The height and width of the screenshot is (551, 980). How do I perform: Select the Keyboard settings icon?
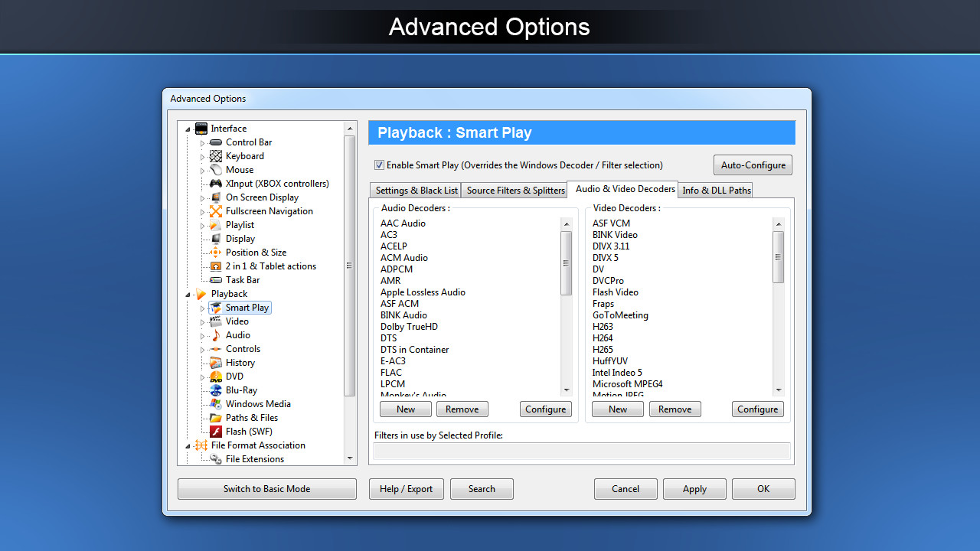tap(215, 155)
